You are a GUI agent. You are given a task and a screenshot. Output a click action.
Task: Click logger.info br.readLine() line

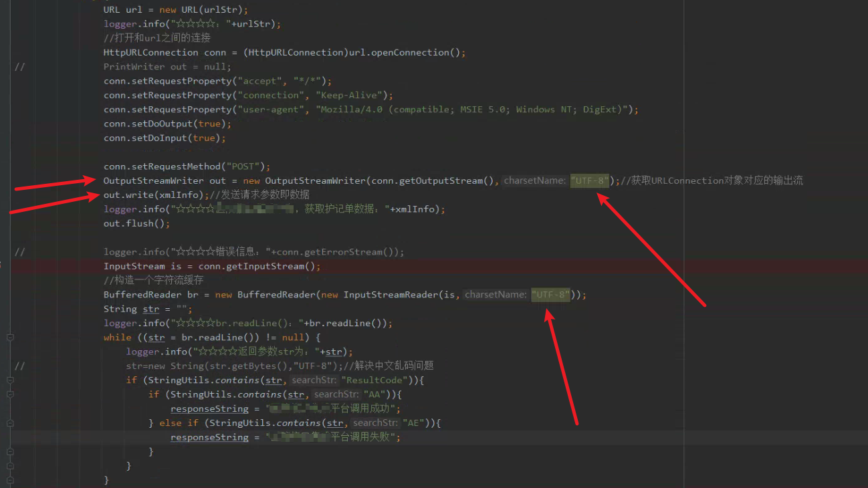tap(248, 324)
